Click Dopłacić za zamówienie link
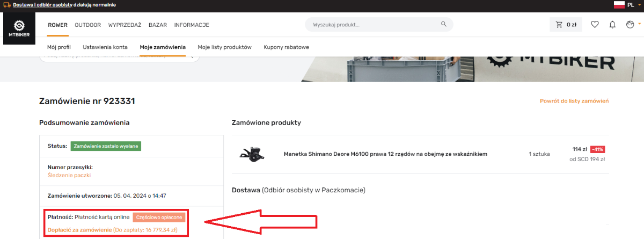644x239 pixels. click(79, 230)
